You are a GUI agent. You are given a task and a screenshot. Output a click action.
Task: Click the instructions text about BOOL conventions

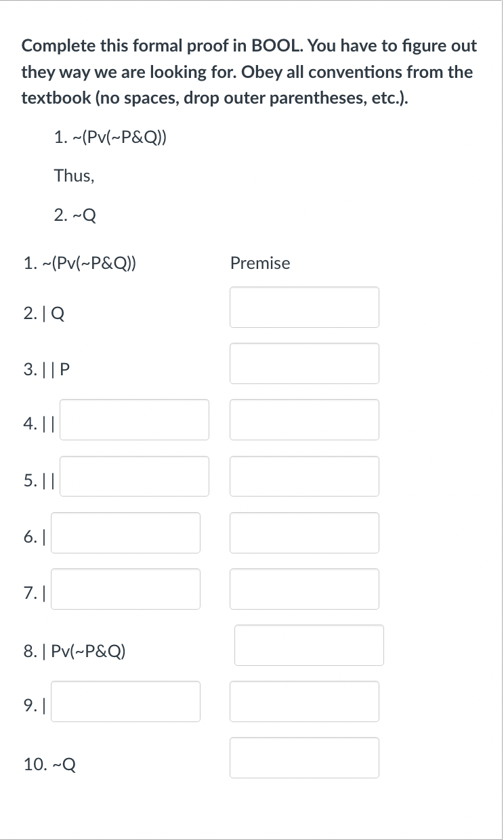point(249,71)
